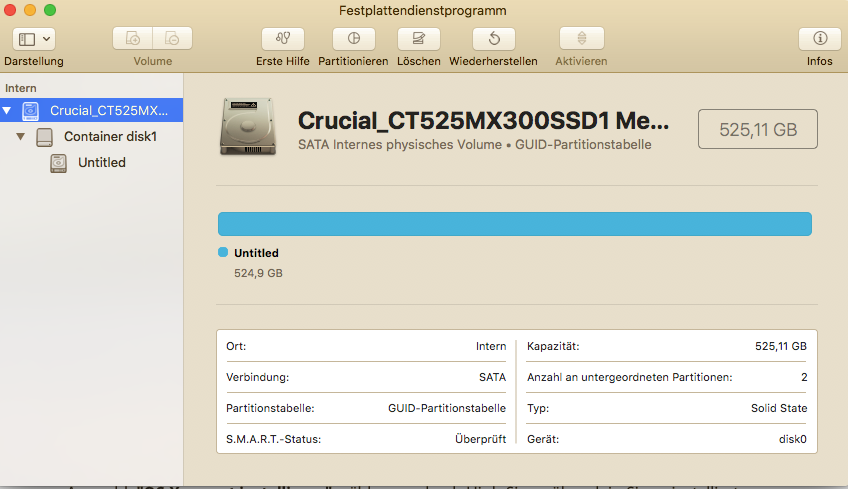Viewport: 848px width, 489px height.
Task: Collapse the Crucial_CT525MX disk disclosure triangle
Action: pyautogui.click(x=7, y=110)
